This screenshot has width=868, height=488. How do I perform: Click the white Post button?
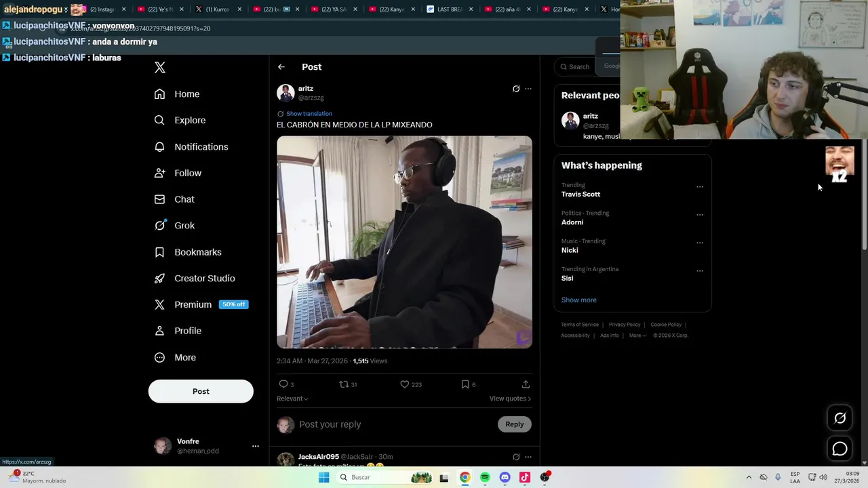pos(201,391)
